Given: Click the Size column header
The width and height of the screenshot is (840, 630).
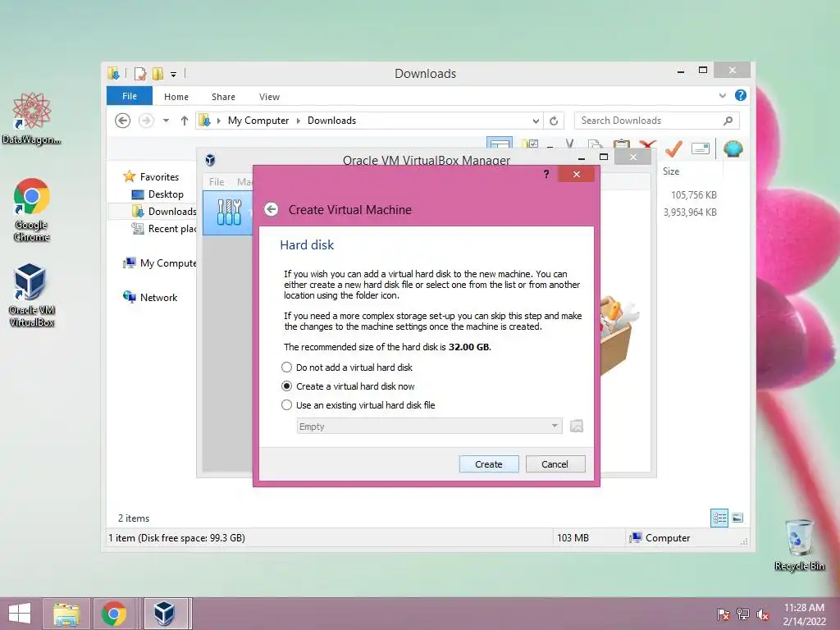Looking at the screenshot, I should point(671,171).
